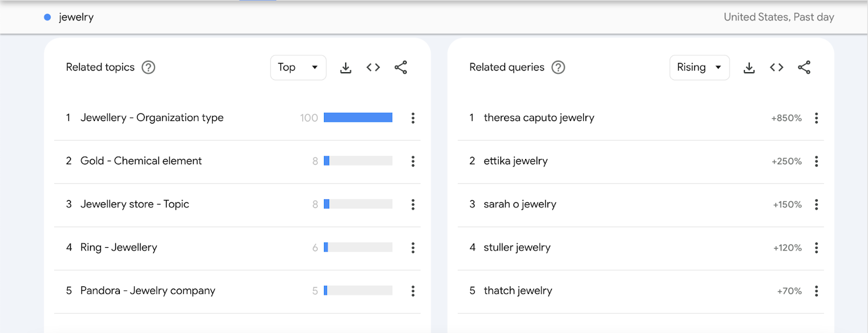Click the blue bar next to Ring - Jewellery

325,247
